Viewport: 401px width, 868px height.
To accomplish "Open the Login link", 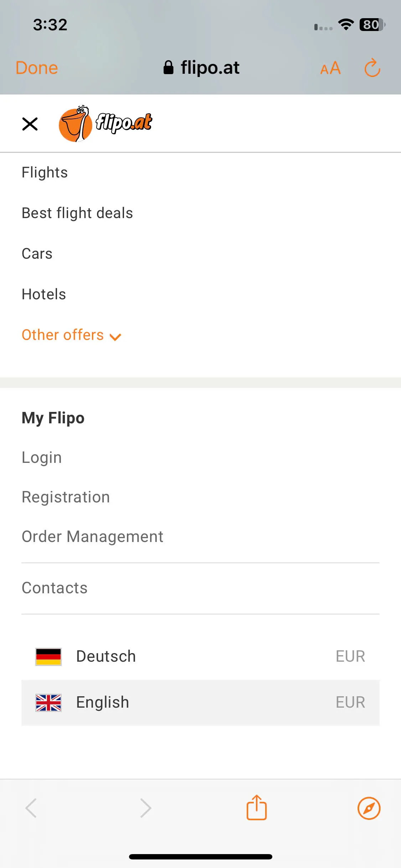I will [42, 458].
